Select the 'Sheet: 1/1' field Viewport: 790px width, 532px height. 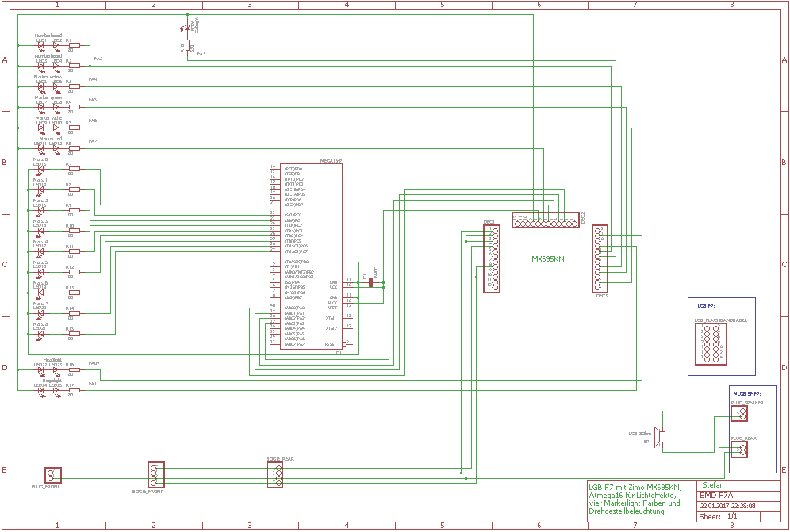pos(718,516)
